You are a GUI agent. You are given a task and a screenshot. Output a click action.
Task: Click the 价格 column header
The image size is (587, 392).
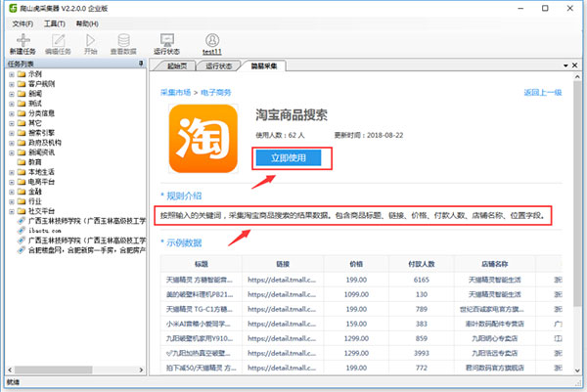point(356,264)
